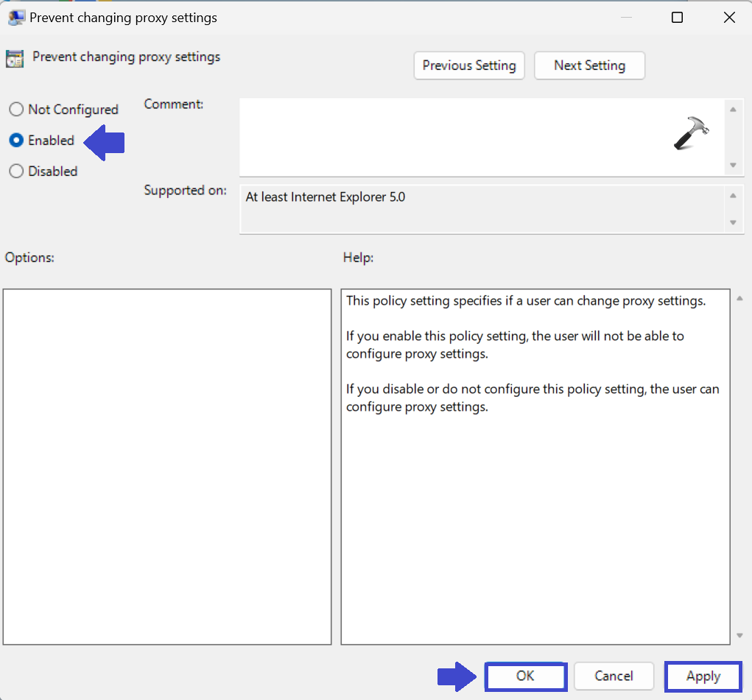The height and width of the screenshot is (700, 752).
Task: Click the Supported on scroll down arrow
Action: pos(732,222)
